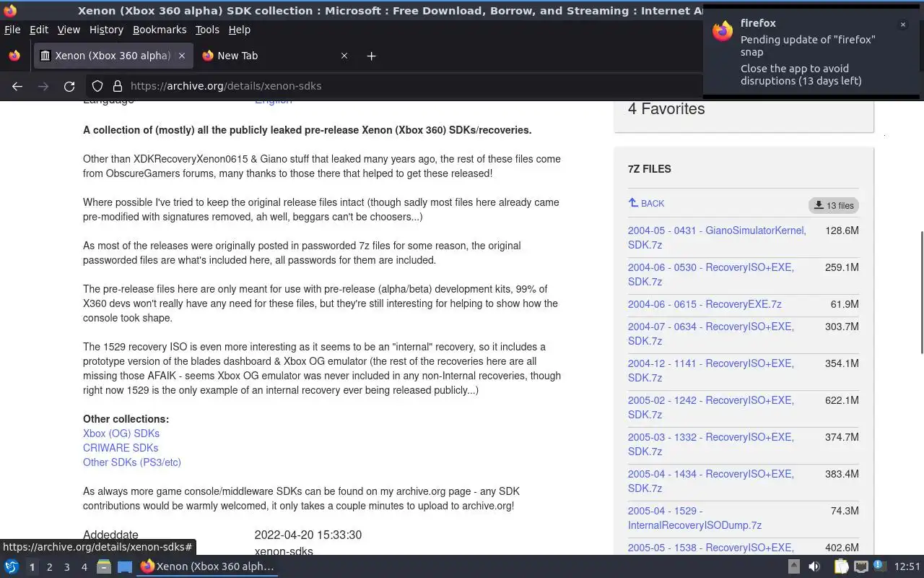Close the Xenon (Xbox 360 alpha) tab

click(182, 56)
